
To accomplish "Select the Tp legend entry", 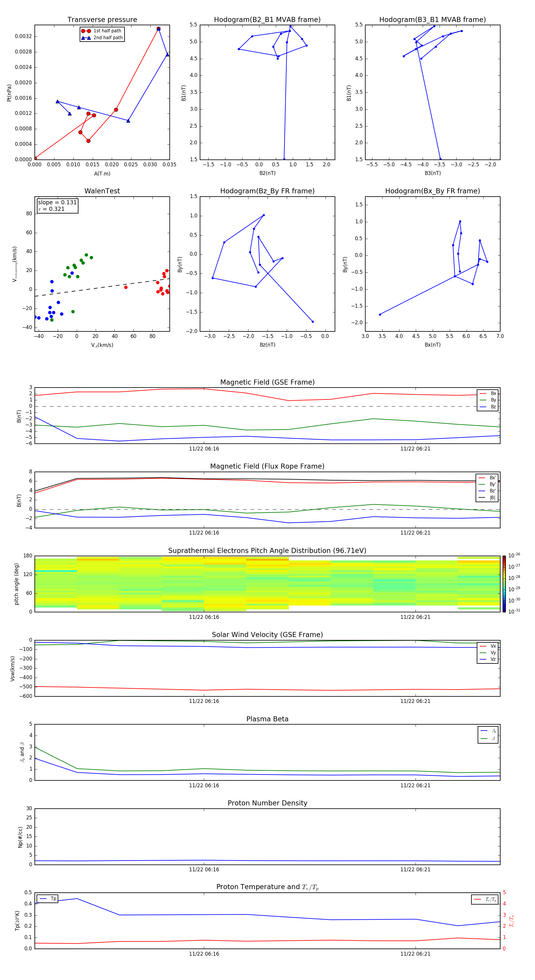I will point(47,899).
